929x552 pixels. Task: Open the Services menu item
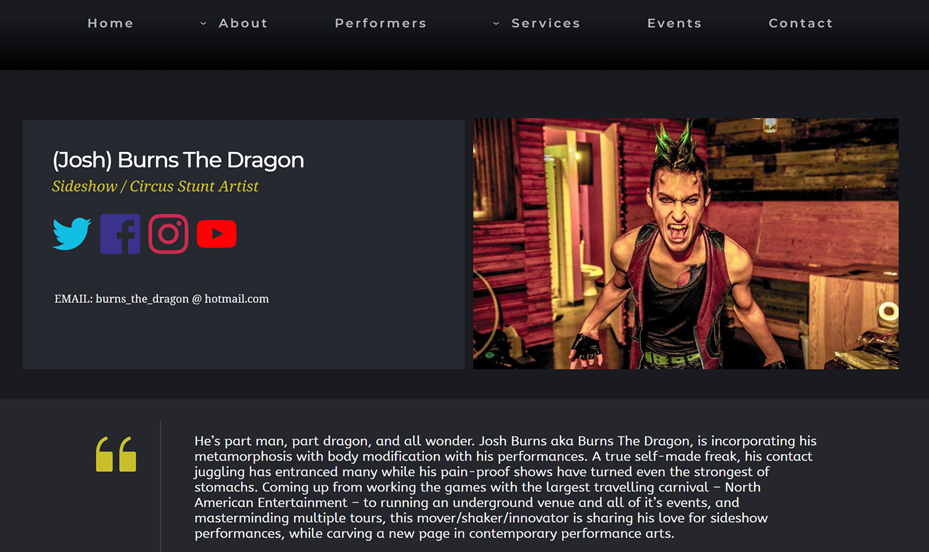point(546,23)
